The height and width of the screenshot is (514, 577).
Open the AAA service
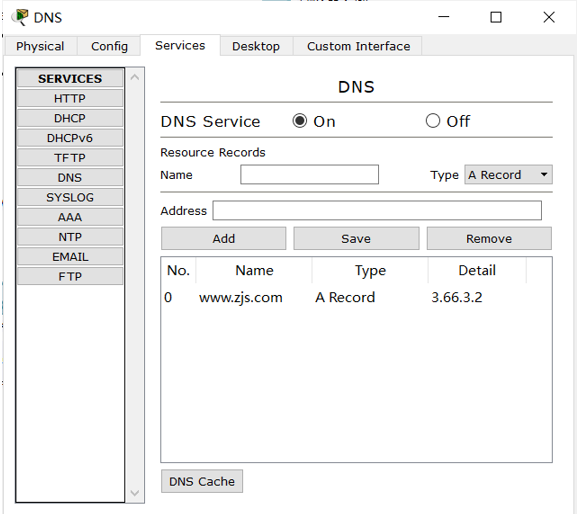pos(70,217)
